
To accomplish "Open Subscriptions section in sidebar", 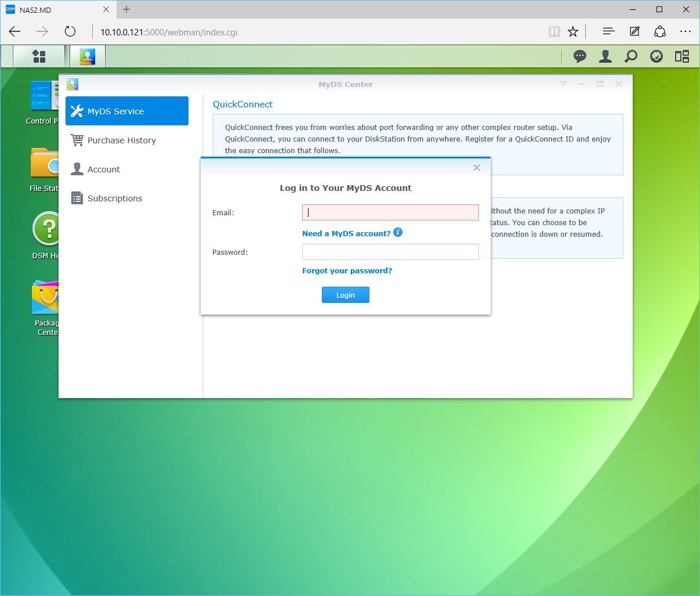I will click(x=127, y=198).
